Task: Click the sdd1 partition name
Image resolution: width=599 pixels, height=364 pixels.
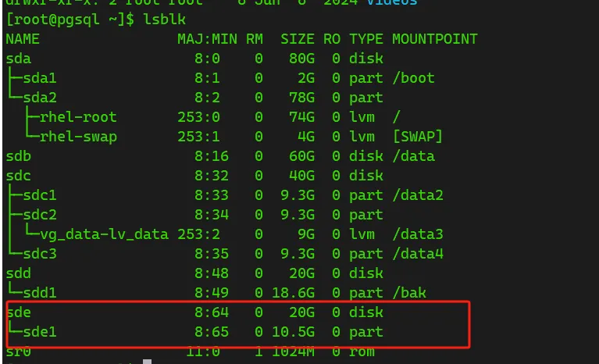Action: point(40,293)
